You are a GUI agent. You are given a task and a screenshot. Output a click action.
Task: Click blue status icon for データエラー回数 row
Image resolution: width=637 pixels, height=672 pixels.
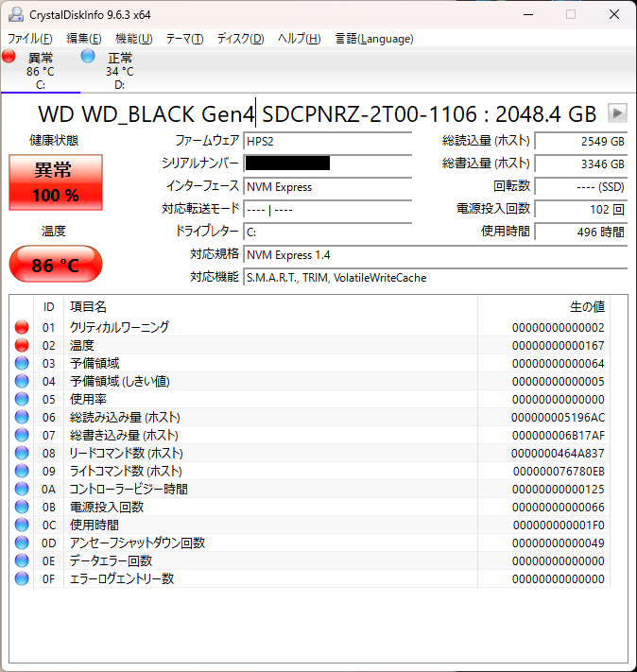tap(22, 561)
